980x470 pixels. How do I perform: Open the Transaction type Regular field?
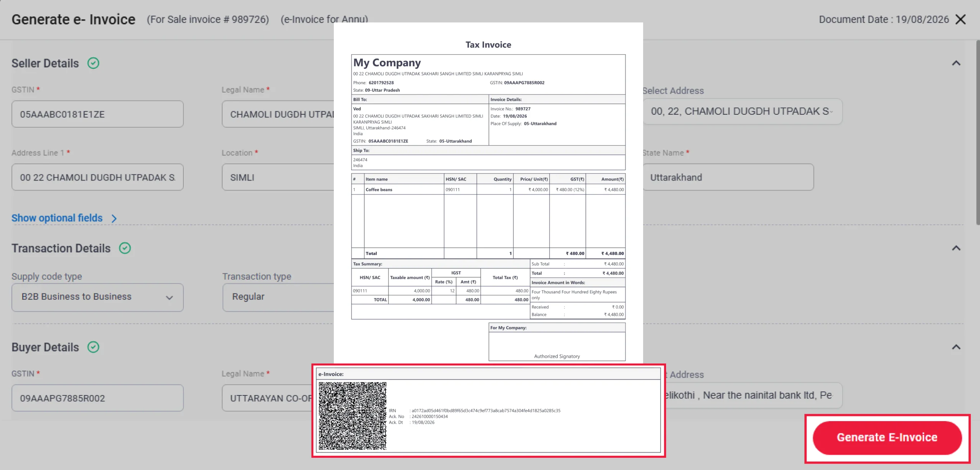click(278, 297)
